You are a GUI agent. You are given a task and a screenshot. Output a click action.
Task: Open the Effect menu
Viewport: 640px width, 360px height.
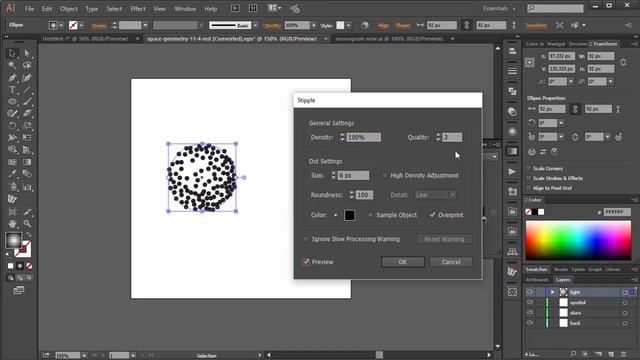(138, 9)
